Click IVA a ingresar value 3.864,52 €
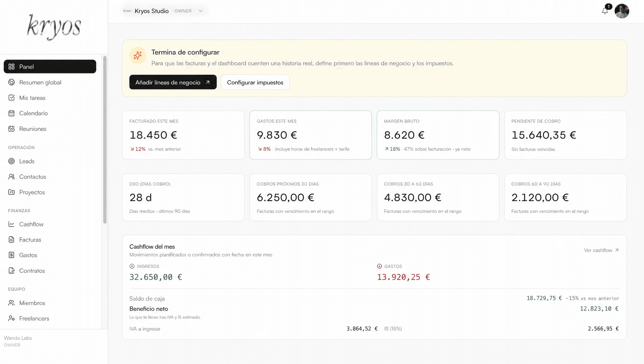Image resolution: width=644 pixels, height=364 pixels. (x=362, y=329)
